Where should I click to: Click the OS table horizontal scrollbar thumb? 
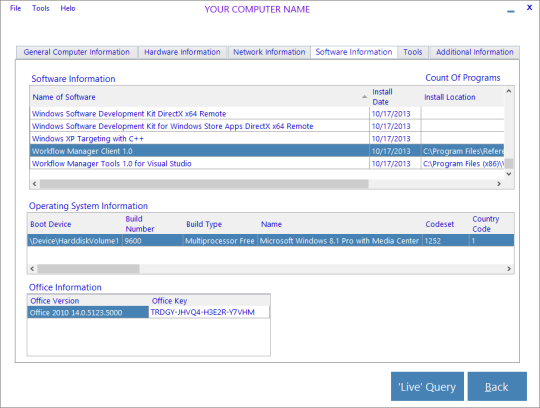coord(88,269)
